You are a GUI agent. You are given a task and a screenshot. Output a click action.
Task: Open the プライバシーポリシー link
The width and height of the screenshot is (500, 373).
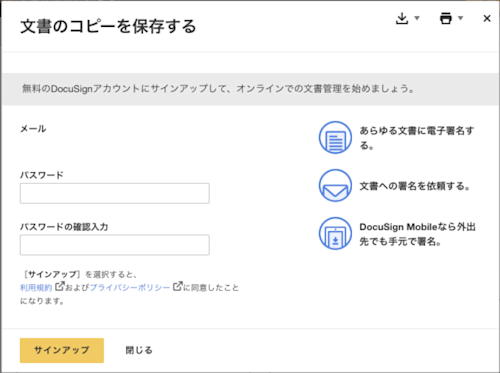click(x=130, y=288)
